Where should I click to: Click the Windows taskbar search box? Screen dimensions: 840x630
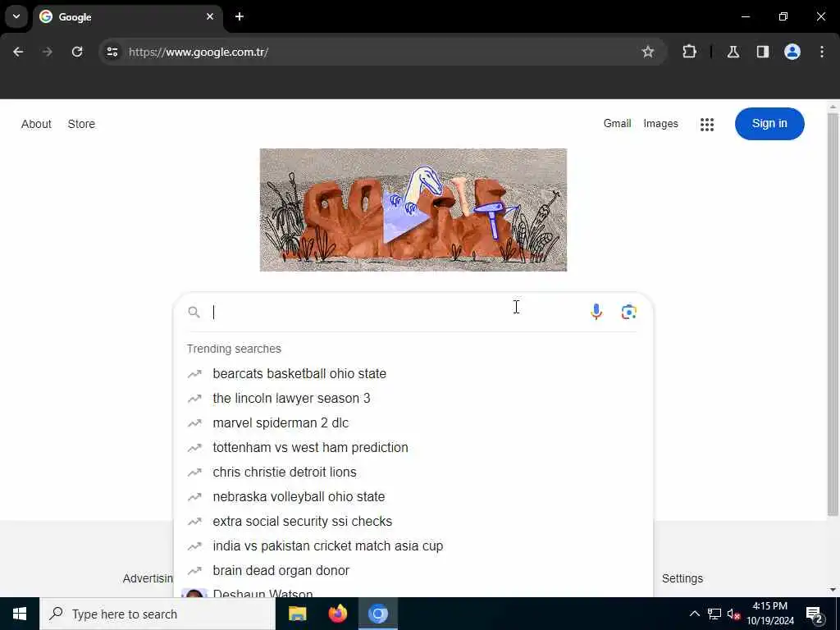click(x=157, y=614)
